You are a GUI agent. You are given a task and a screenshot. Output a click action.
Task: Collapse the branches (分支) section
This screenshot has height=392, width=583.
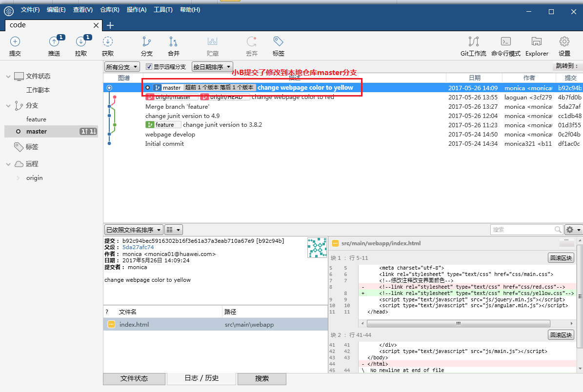click(8, 106)
